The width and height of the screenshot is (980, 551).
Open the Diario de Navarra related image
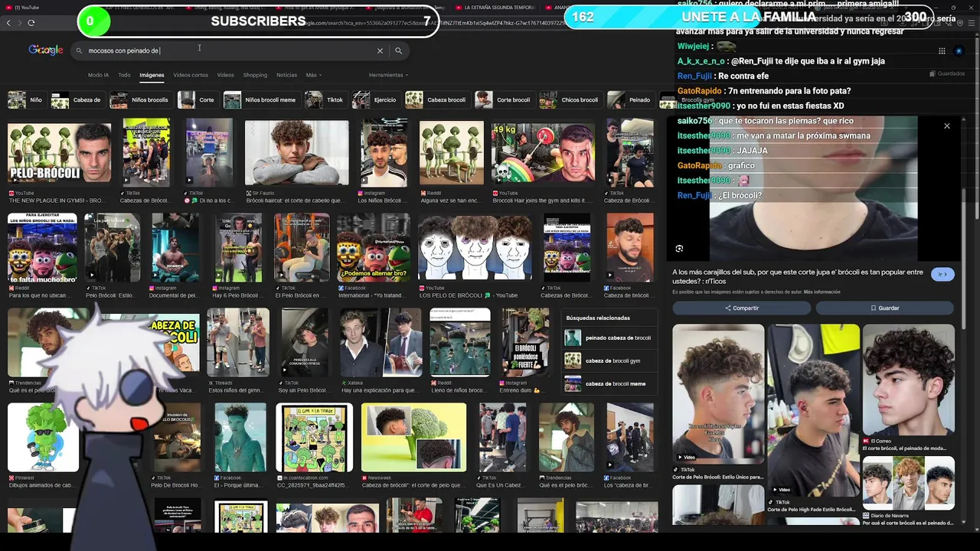coord(909,483)
